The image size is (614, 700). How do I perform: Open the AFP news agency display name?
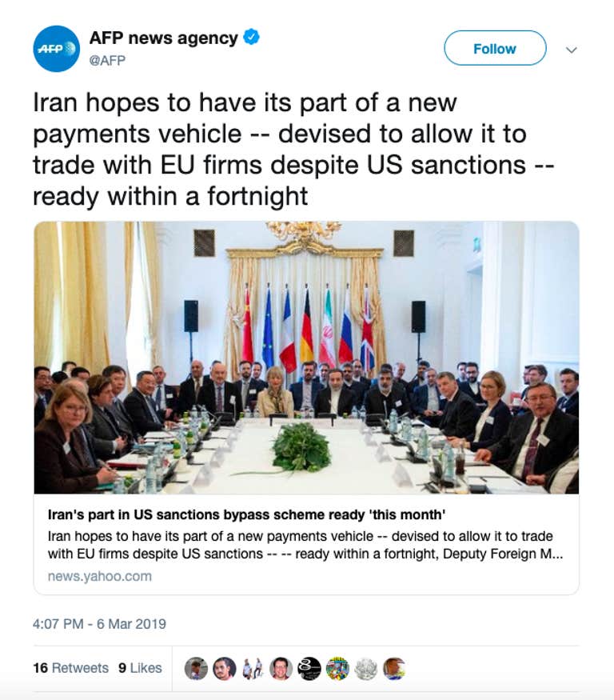coord(163,38)
